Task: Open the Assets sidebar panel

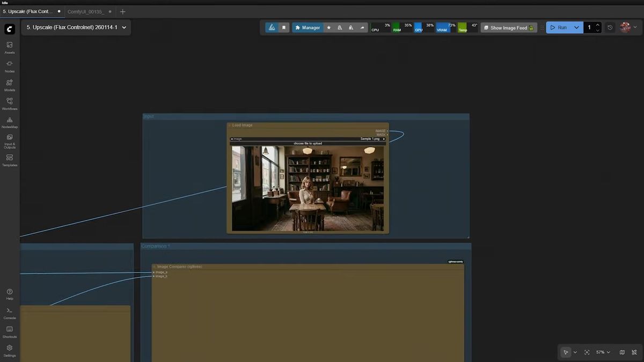Action: [10, 47]
